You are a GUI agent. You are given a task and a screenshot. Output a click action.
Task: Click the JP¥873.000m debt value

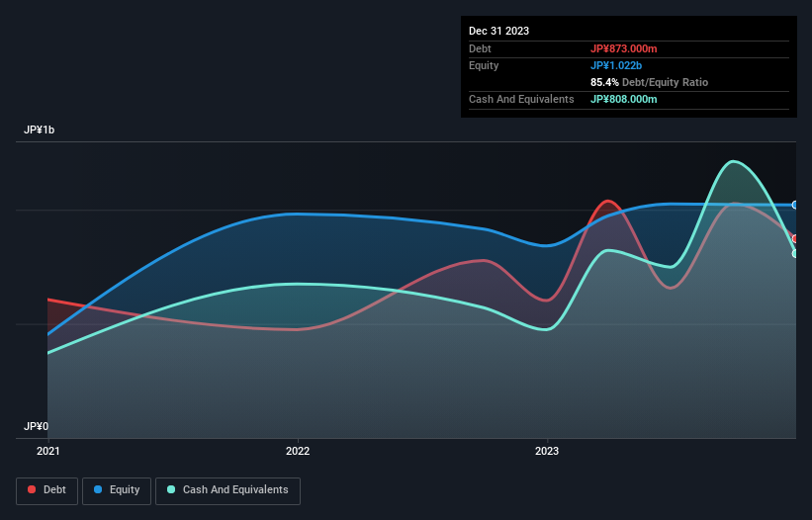(623, 48)
